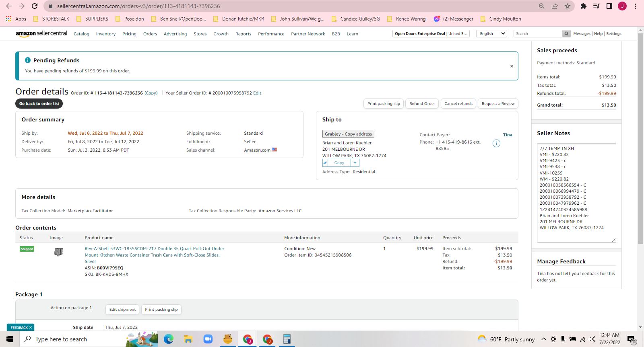Open the Orders menu

pos(150,34)
